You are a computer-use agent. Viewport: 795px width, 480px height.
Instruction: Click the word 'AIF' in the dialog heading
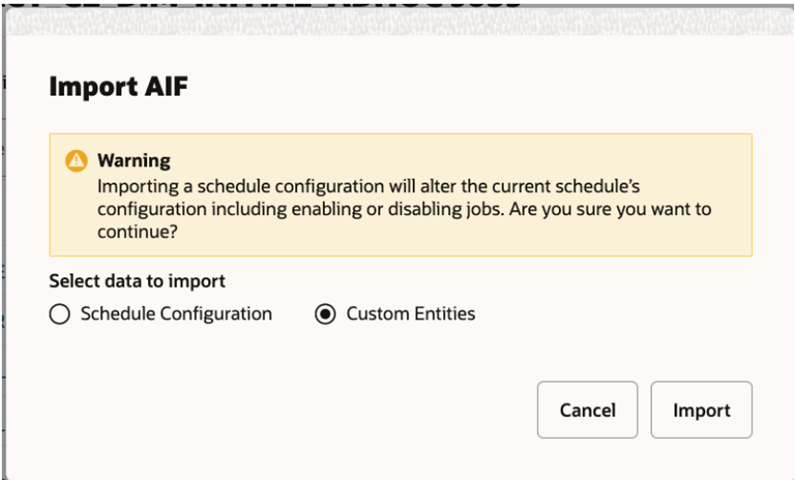166,88
